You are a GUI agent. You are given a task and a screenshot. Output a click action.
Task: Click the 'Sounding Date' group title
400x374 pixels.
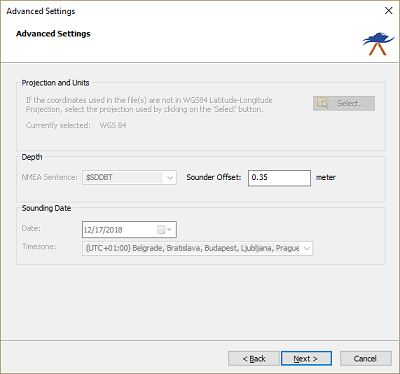point(46,208)
